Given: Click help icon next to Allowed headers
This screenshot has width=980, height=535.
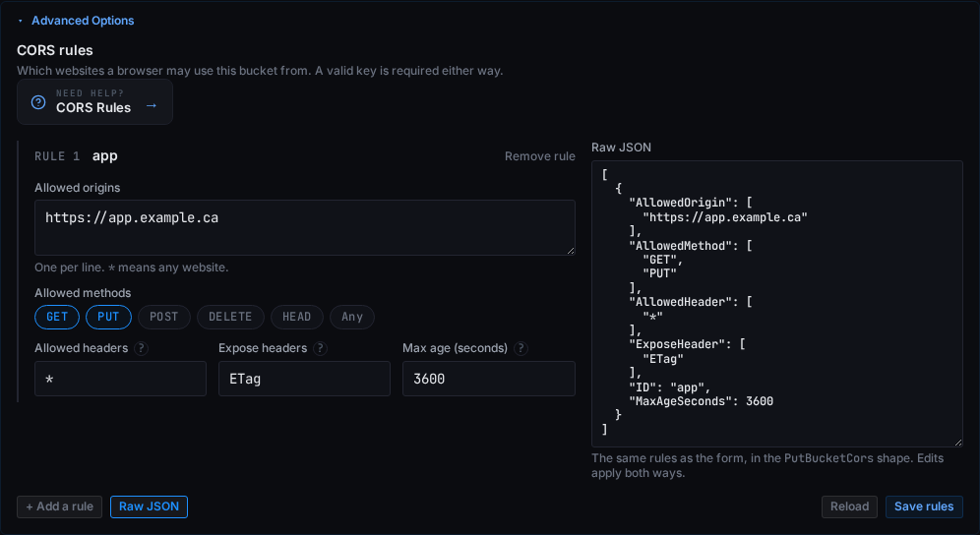Looking at the screenshot, I should [x=142, y=348].
